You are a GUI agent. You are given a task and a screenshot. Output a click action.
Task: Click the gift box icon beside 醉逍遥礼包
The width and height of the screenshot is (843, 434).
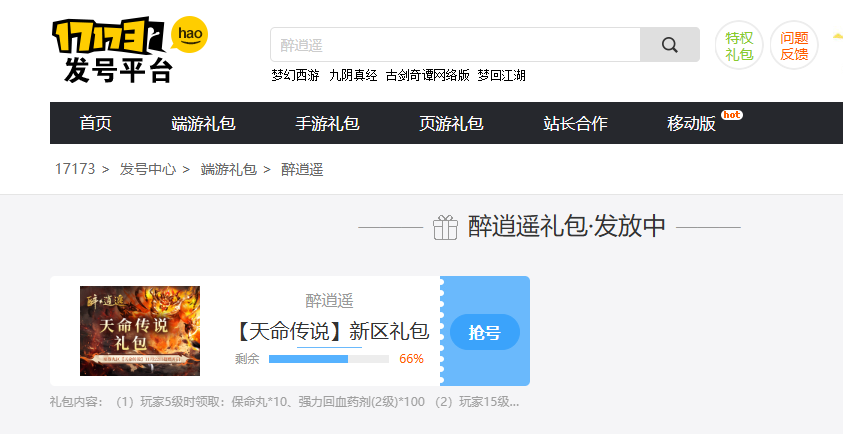445,227
